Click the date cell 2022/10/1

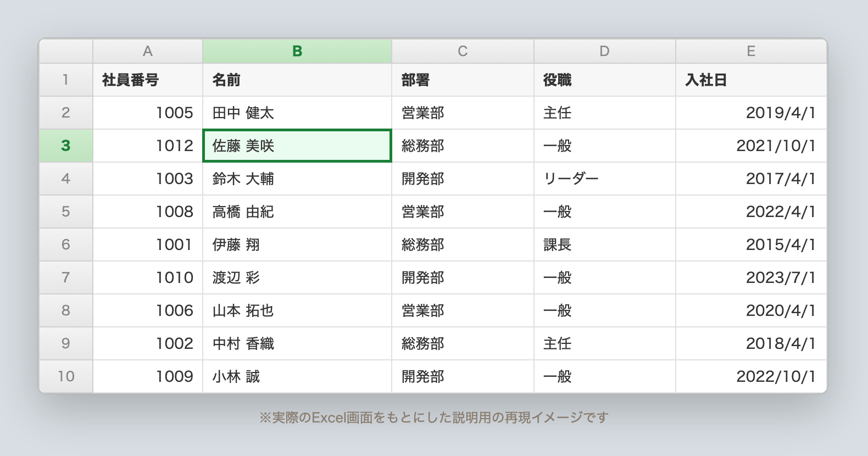tap(751, 376)
